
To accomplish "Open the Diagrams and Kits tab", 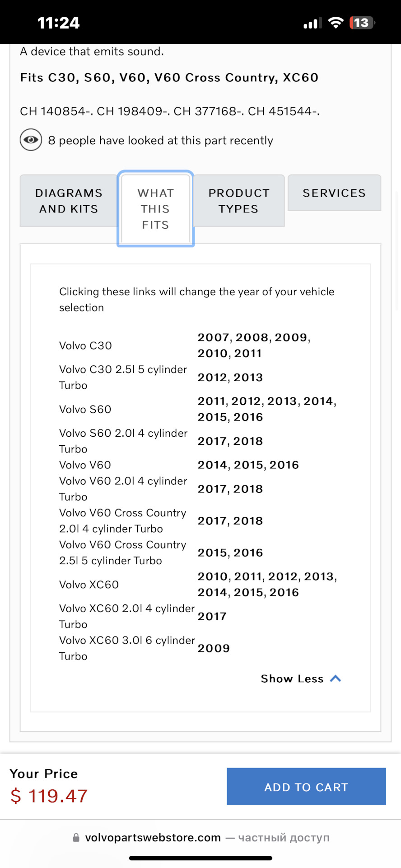I will click(x=69, y=201).
